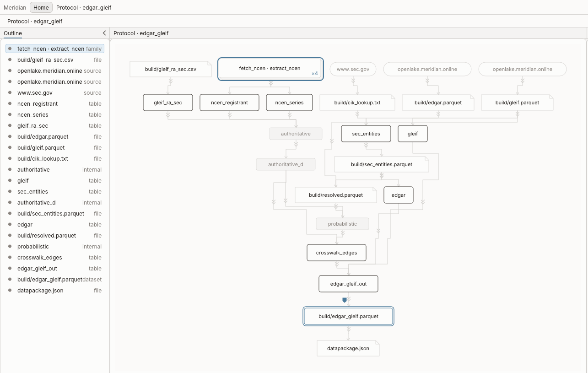Select build/sec_entities.parquet in outline
The width and height of the screenshot is (588, 373).
coord(55,214)
